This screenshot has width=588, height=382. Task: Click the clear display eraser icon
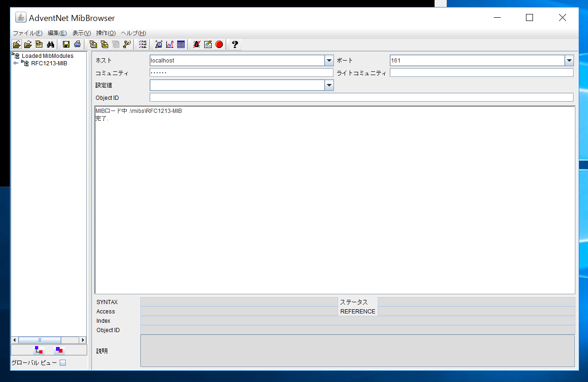(x=208, y=44)
